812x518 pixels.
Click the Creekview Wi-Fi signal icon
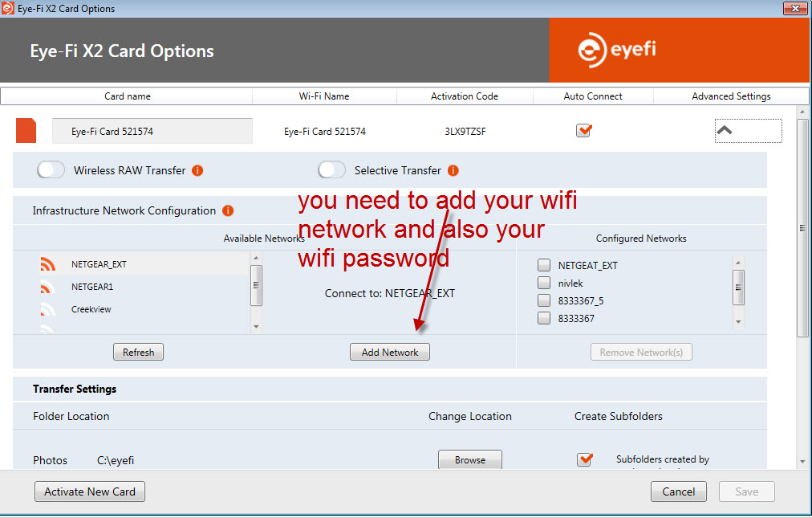pyautogui.click(x=47, y=309)
